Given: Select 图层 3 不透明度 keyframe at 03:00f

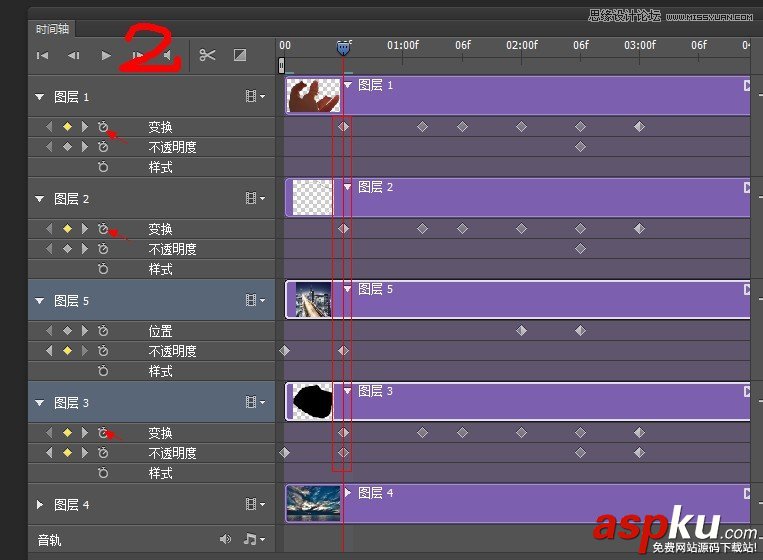Looking at the screenshot, I should (x=639, y=452).
